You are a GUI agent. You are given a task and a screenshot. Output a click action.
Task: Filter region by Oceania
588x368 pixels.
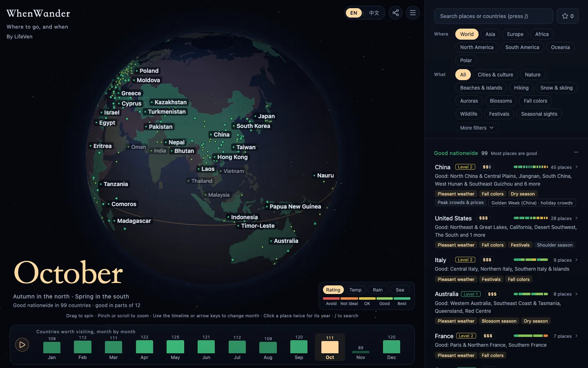coord(560,47)
